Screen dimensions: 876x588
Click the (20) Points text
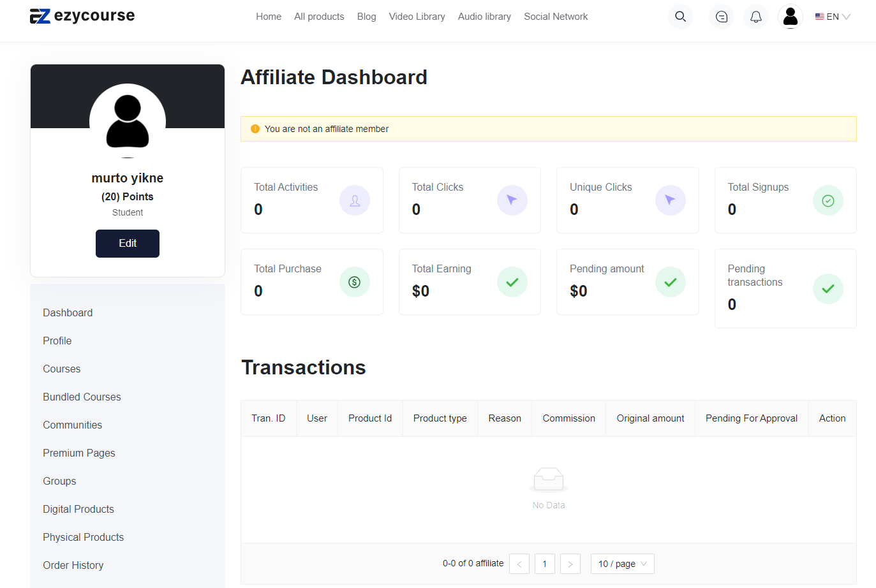(x=128, y=196)
